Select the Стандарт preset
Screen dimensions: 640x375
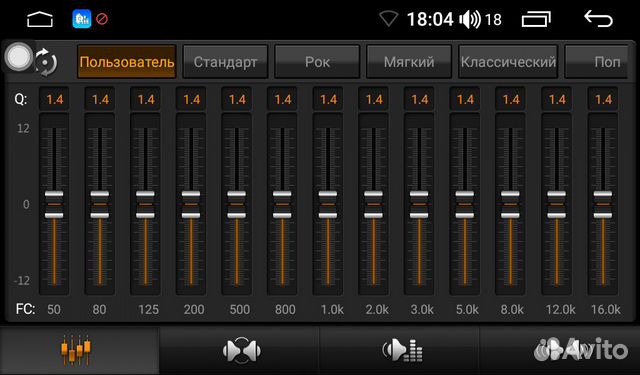225,62
